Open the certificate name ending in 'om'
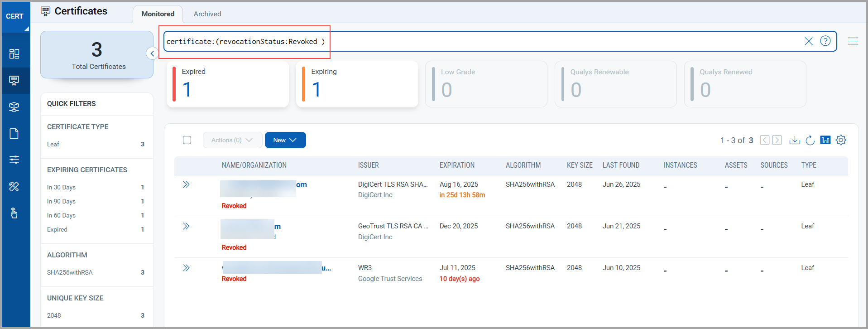 pos(264,185)
